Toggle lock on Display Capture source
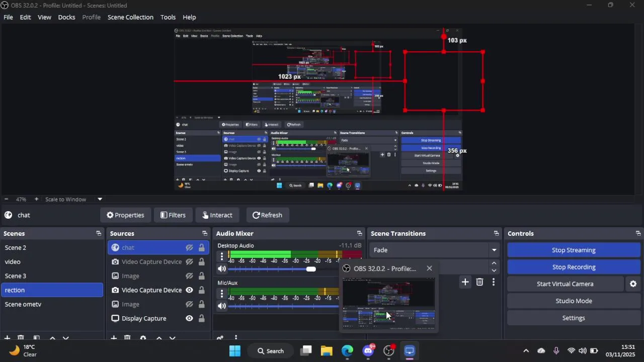Screen dimensions: 644x362 [x=201, y=318]
